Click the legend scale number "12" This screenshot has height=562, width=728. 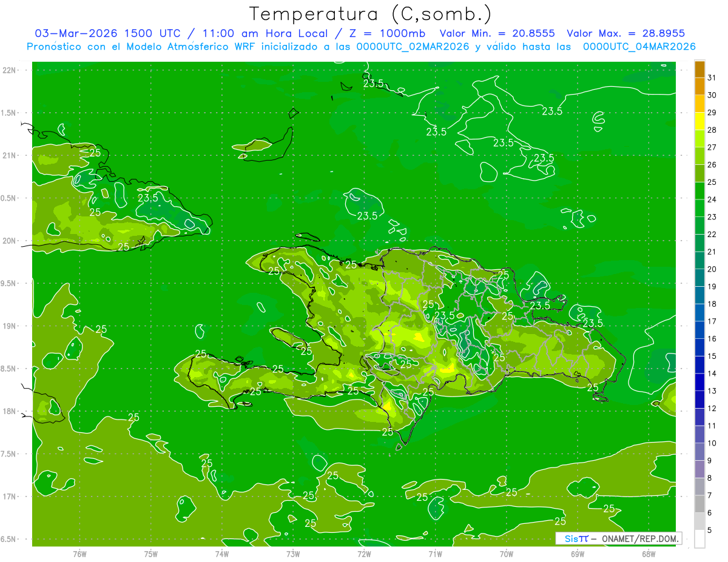tap(712, 408)
